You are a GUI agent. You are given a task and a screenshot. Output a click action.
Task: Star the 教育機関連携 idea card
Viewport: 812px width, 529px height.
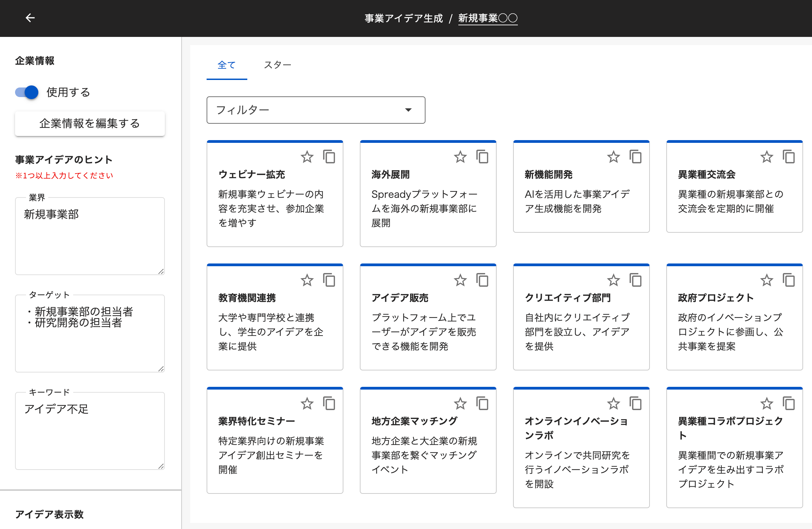(x=307, y=281)
